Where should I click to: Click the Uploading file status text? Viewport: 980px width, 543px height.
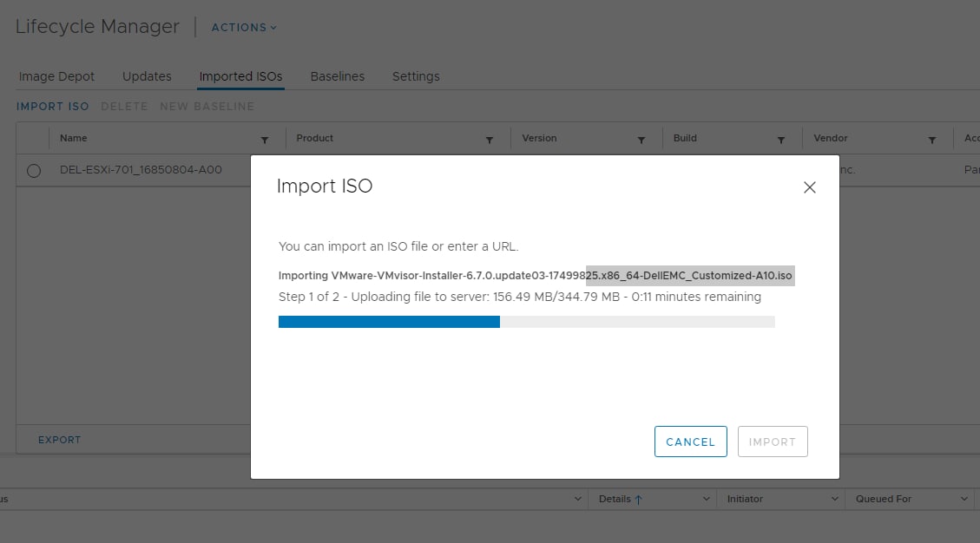[519, 297]
